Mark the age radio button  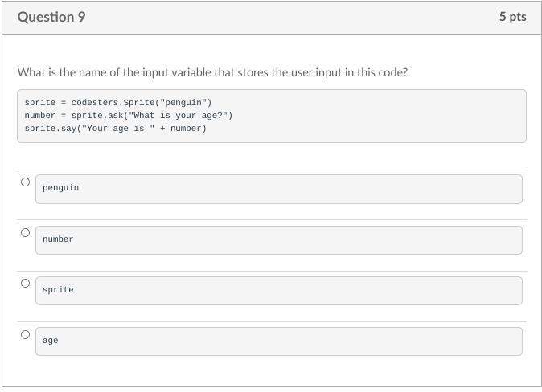click(25, 335)
